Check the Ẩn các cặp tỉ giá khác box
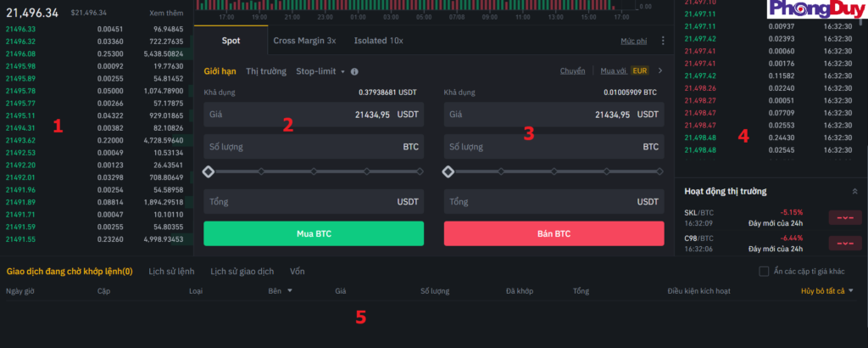 click(x=764, y=272)
